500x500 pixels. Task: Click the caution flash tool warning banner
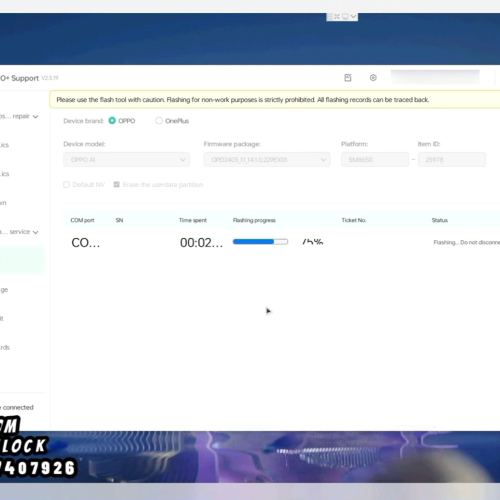pos(275,100)
